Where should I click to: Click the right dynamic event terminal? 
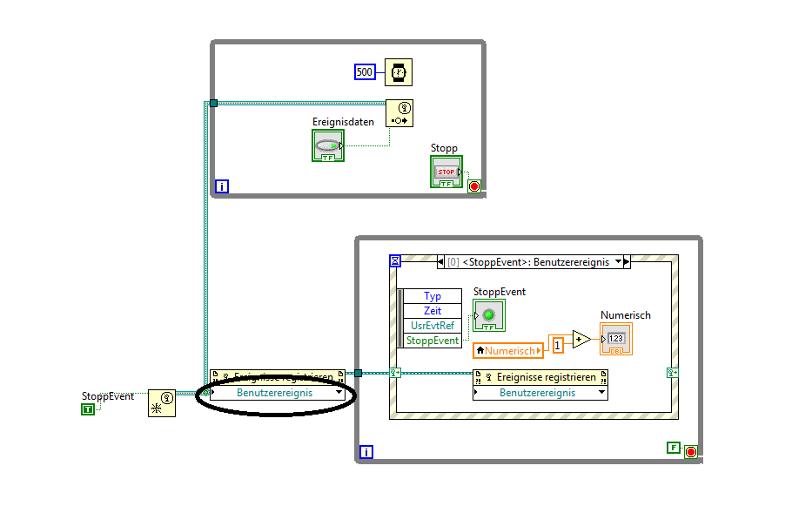672,373
